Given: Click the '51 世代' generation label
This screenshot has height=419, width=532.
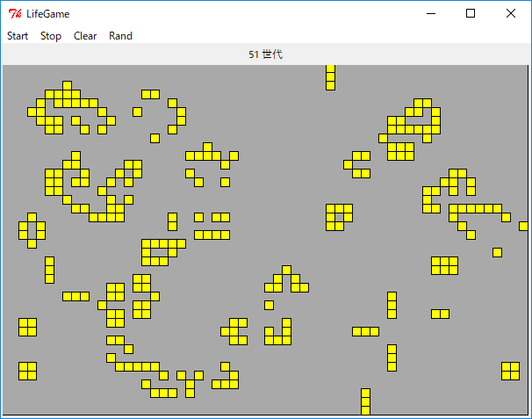Looking at the screenshot, I should tap(265, 54).
